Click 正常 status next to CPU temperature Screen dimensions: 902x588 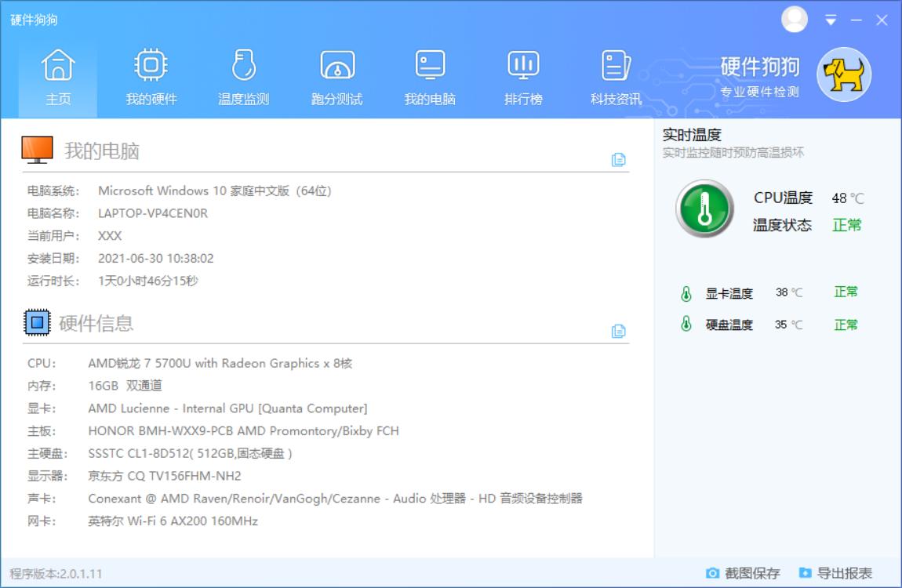pyautogui.click(x=846, y=225)
